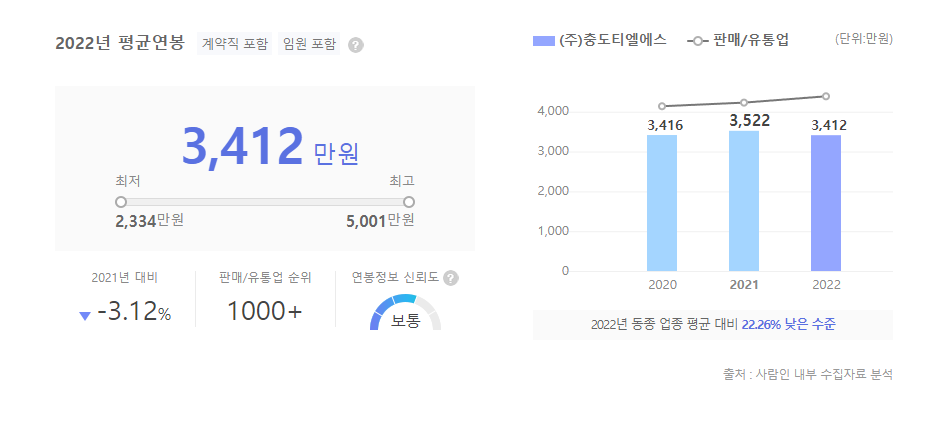Image resolution: width=951 pixels, height=424 pixels.
Task: Open help icon next to 임원 포함
Action: [x=356, y=45]
